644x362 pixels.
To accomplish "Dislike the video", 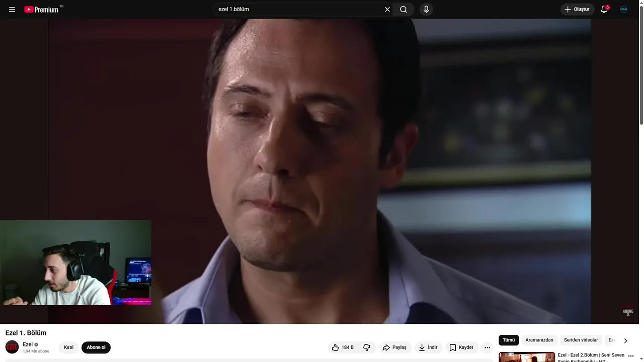I will (367, 347).
